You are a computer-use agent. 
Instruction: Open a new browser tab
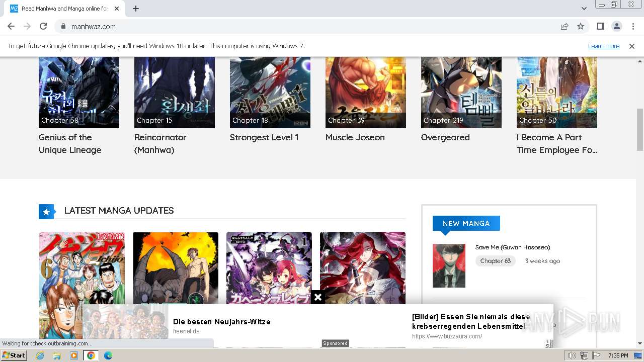pos(136,9)
